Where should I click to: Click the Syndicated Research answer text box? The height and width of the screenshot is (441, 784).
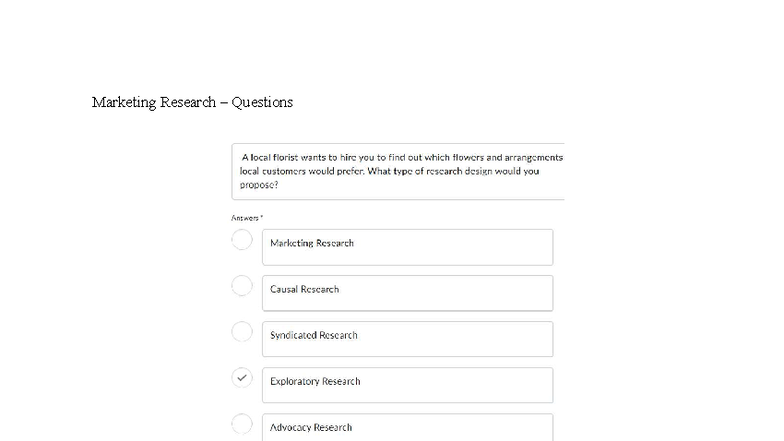click(x=407, y=339)
